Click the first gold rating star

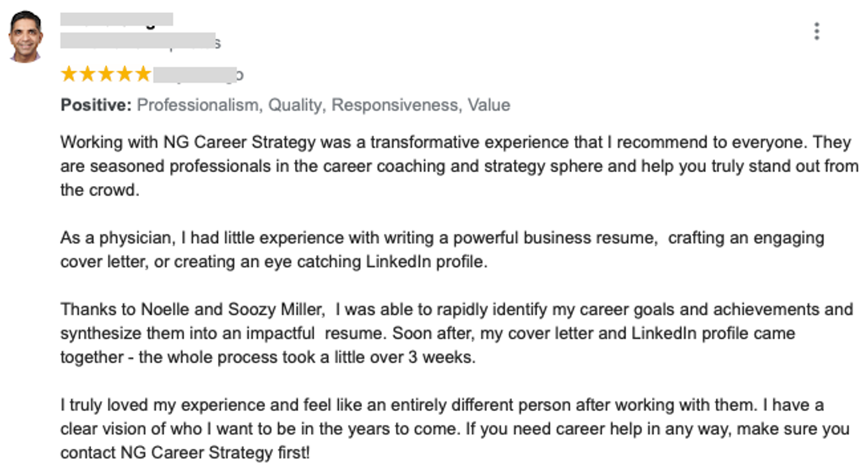tap(69, 75)
